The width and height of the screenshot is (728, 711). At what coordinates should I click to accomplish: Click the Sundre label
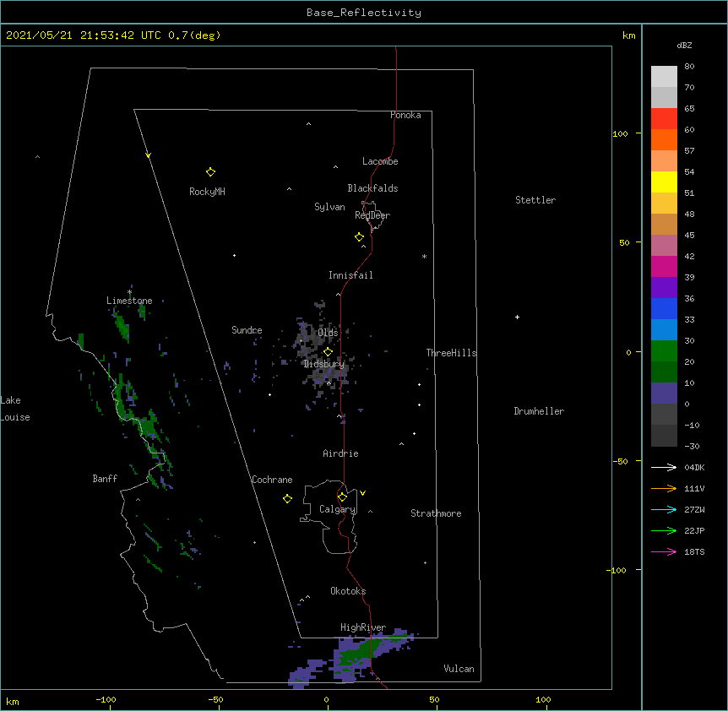tap(247, 330)
